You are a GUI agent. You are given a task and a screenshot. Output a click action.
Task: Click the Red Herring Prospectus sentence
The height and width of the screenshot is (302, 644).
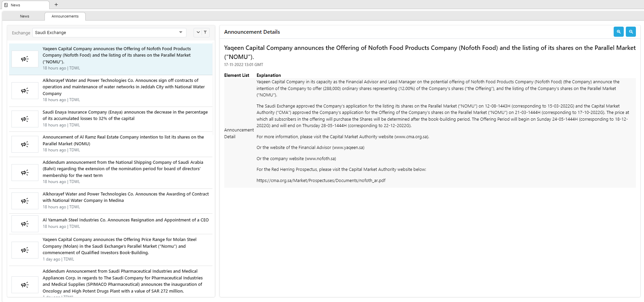pos(341,170)
